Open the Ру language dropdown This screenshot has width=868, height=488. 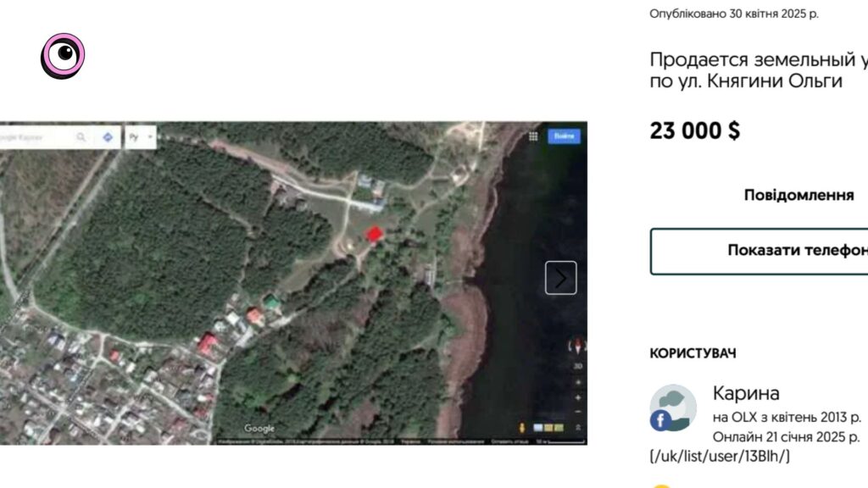pos(141,136)
